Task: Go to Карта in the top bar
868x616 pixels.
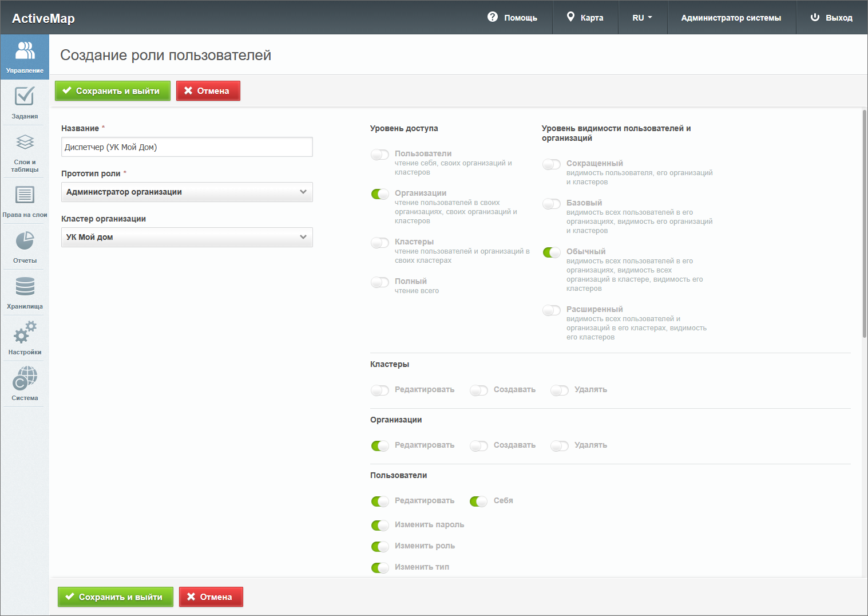Action: coord(585,18)
